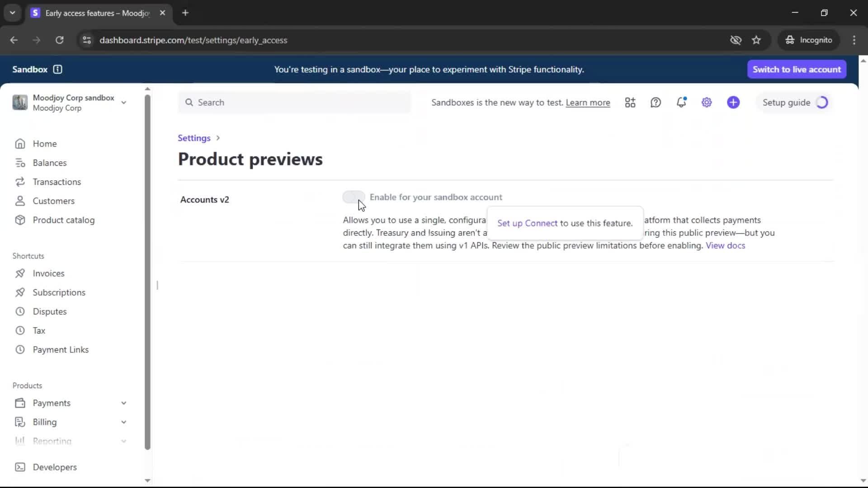Viewport: 868px width, 488px height.
Task: Open the View docs link
Action: [725, 245]
